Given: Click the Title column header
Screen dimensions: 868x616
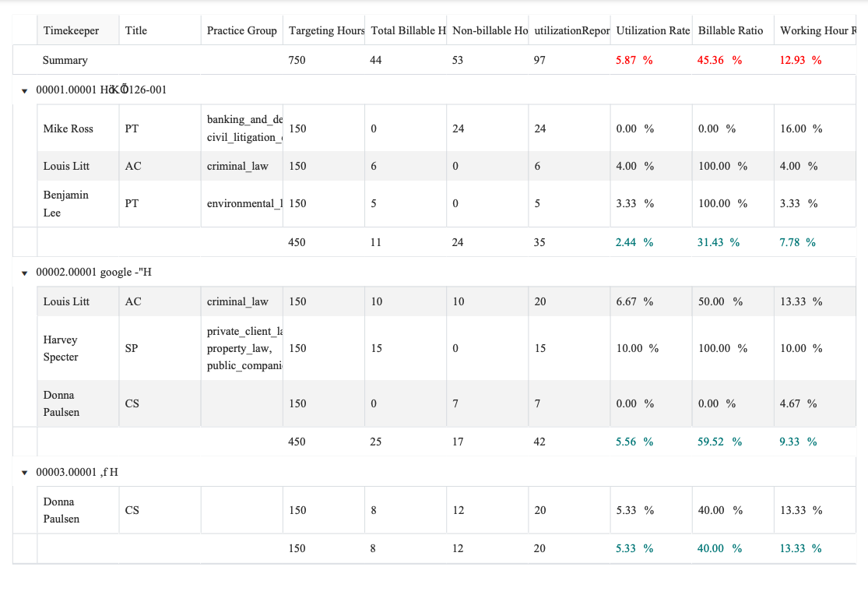Looking at the screenshot, I should point(136,31).
